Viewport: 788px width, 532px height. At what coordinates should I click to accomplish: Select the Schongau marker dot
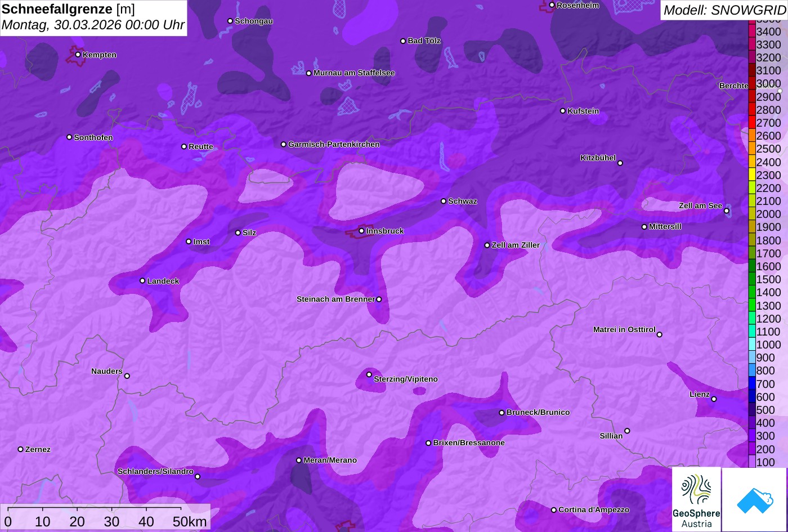230,21
